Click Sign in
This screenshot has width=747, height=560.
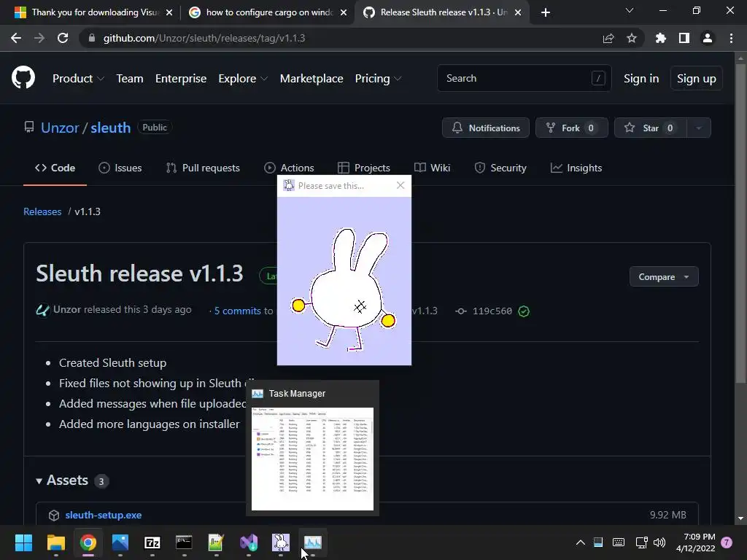pyautogui.click(x=641, y=79)
